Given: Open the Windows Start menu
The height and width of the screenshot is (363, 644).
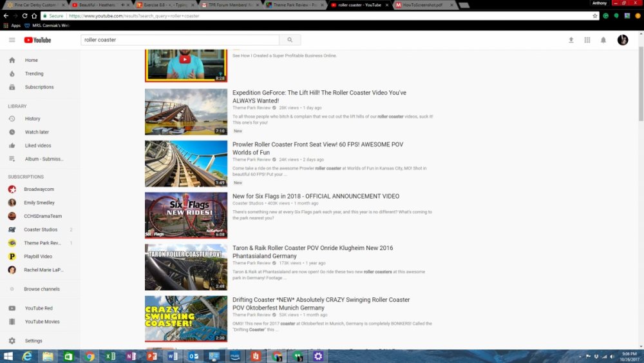Looking at the screenshot, I should click(x=8, y=356).
